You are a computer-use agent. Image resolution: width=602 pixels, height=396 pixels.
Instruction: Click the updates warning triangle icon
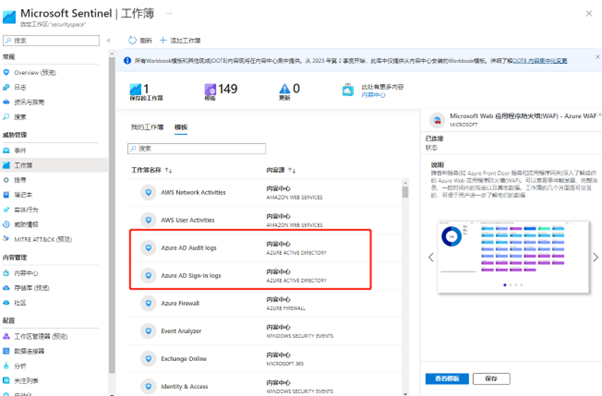point(284,89)
